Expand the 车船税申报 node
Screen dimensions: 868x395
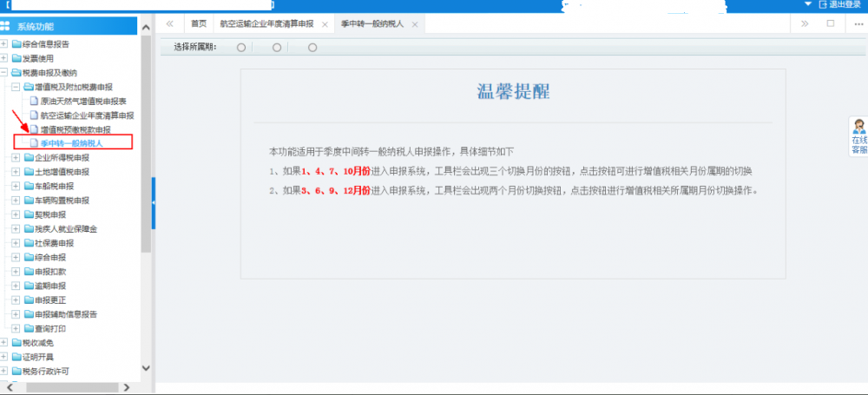[x=16, y=186]
